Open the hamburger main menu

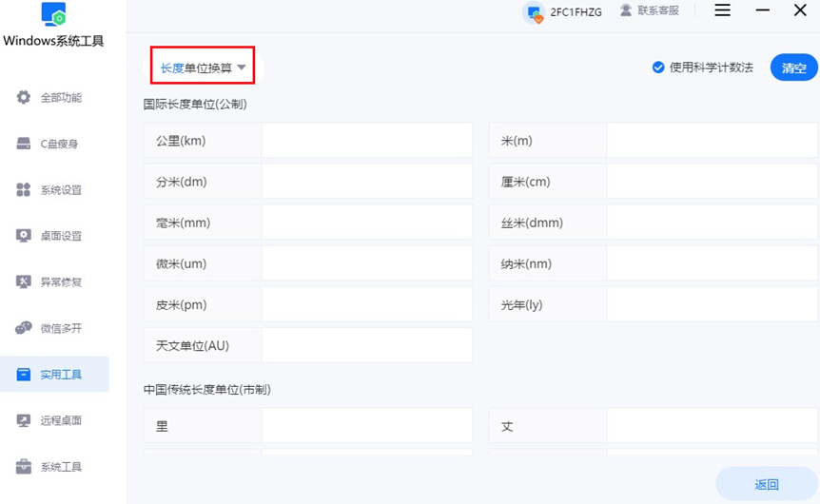coord(722,10)
